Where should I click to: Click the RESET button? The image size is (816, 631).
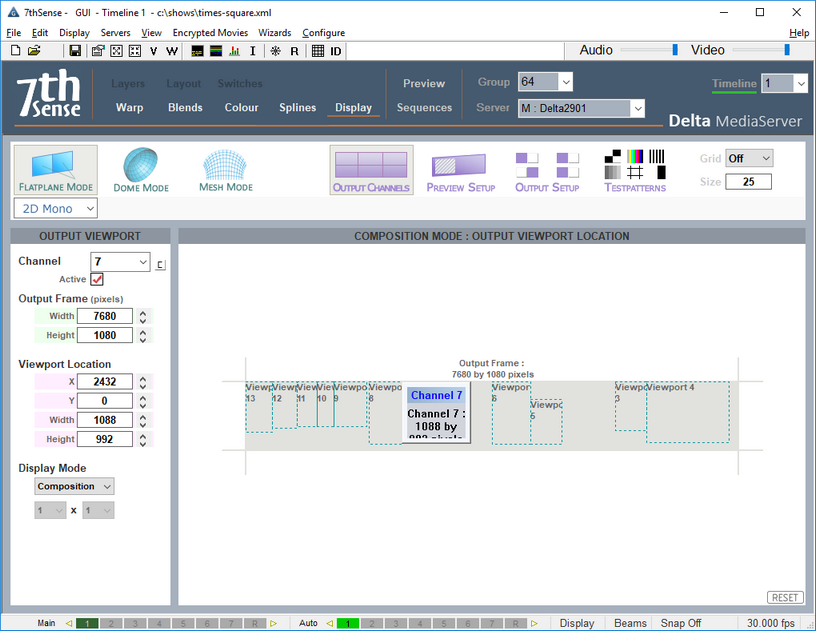(x=785, y=598)
